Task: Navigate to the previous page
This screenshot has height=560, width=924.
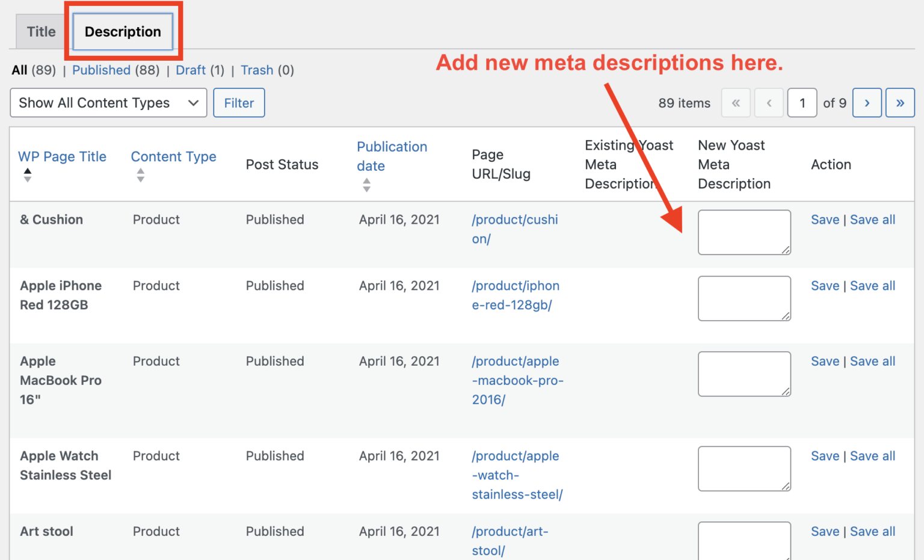Action: [769, 102]
